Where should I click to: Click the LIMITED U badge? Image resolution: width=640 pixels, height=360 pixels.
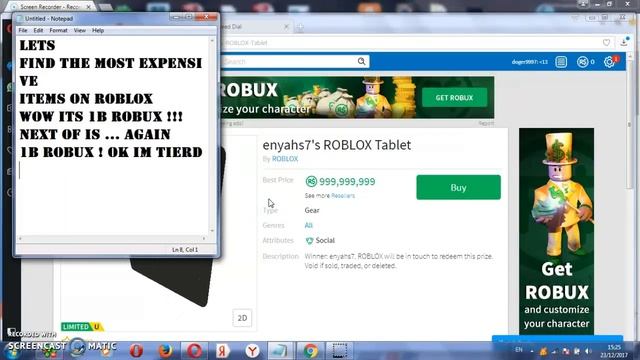82,327
